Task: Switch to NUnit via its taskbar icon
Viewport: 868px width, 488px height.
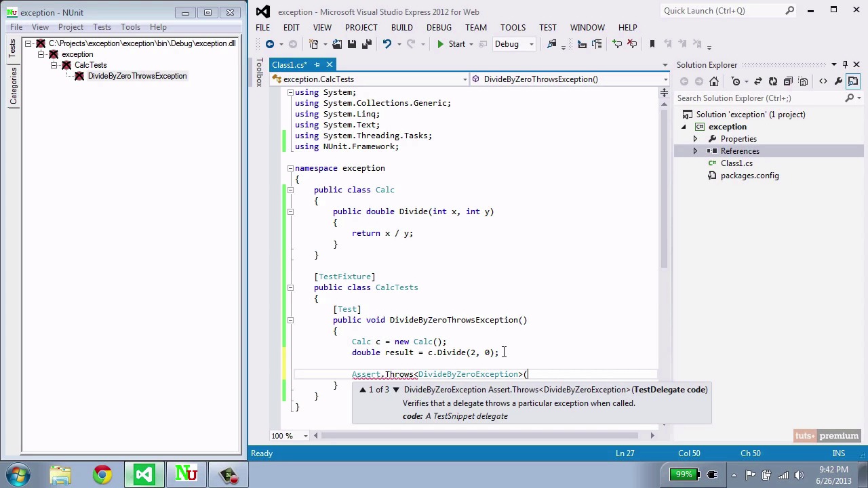Action: (x=186, y=474)
